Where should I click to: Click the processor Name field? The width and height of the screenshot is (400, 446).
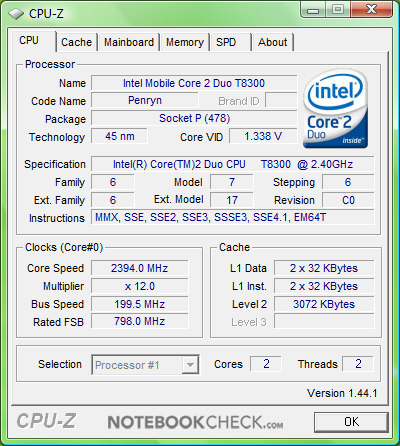coord(194,83)
